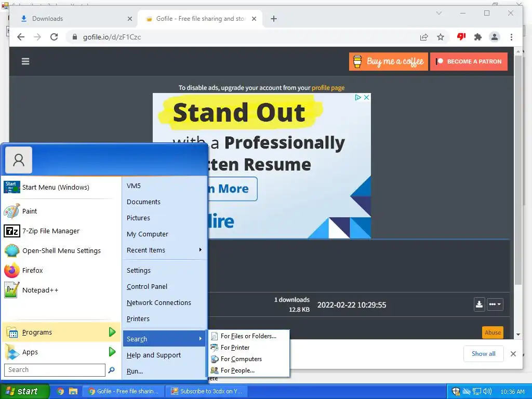Open the file options three-dot dropdown
This screenshot has height=399, width=532.
[x=495, y=304]
